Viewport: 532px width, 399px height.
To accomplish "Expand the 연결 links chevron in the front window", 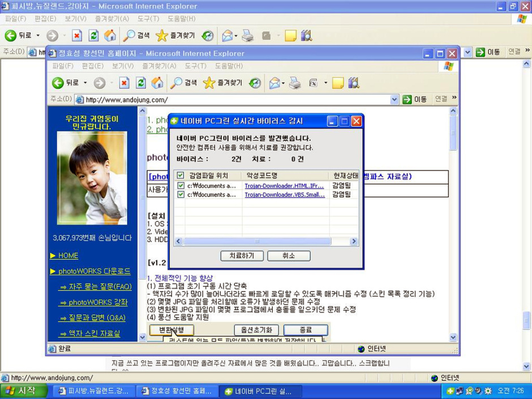I will click(454, 98).
